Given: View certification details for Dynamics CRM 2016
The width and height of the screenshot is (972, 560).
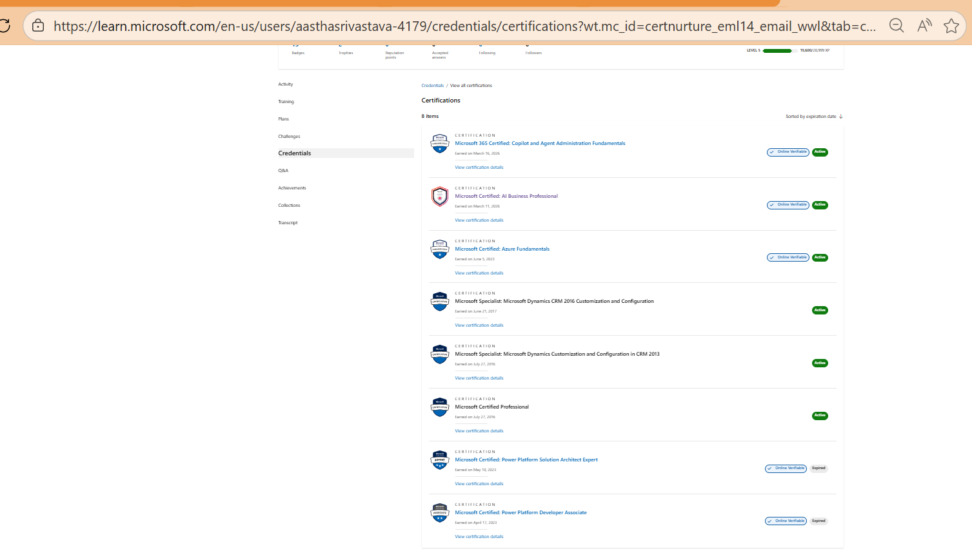Looking at the screenshot, I should coord(479,325).
